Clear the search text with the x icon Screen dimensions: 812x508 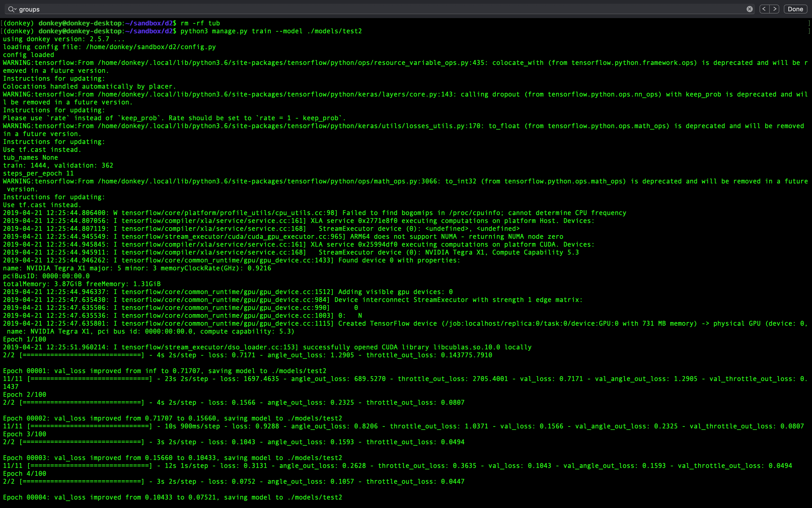[749, 9]
